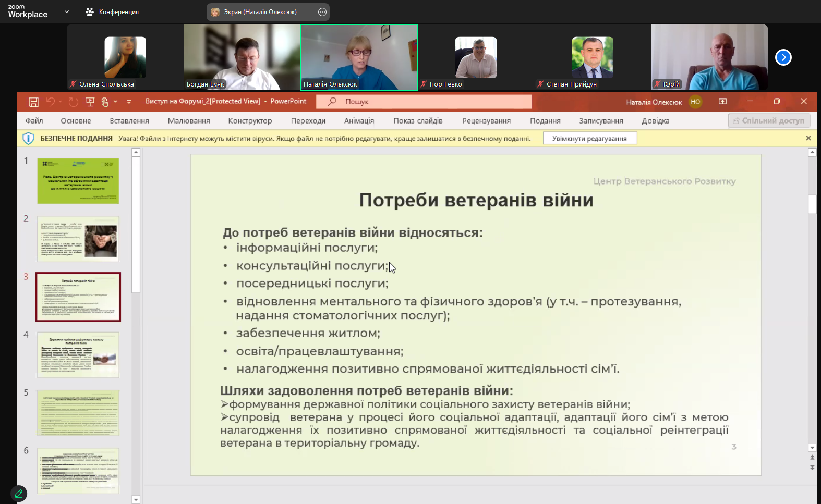Switch to the Основне ribbon tab

76,120
